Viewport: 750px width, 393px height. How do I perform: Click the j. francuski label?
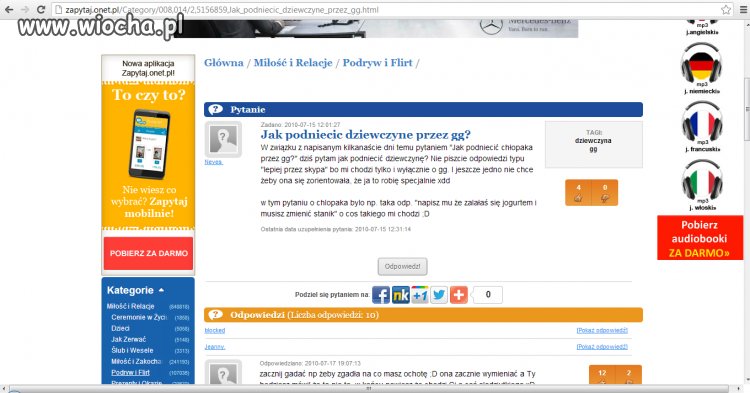[702, 149]
